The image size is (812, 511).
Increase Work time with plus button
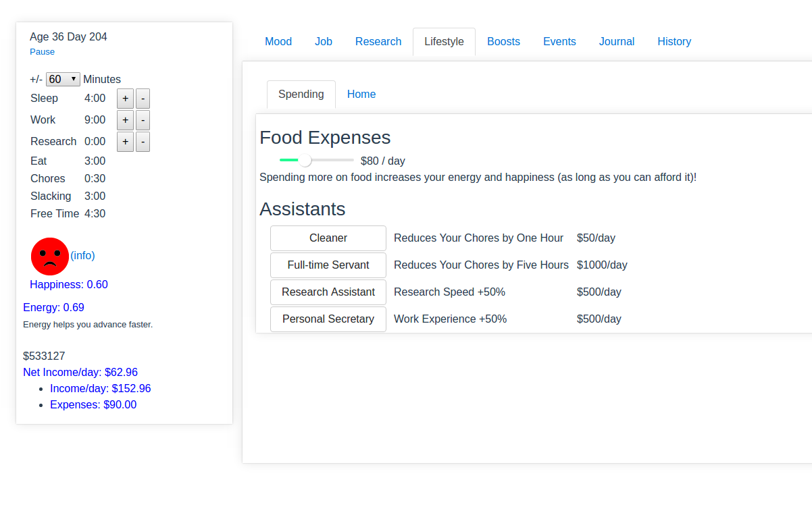click(125, 120)
